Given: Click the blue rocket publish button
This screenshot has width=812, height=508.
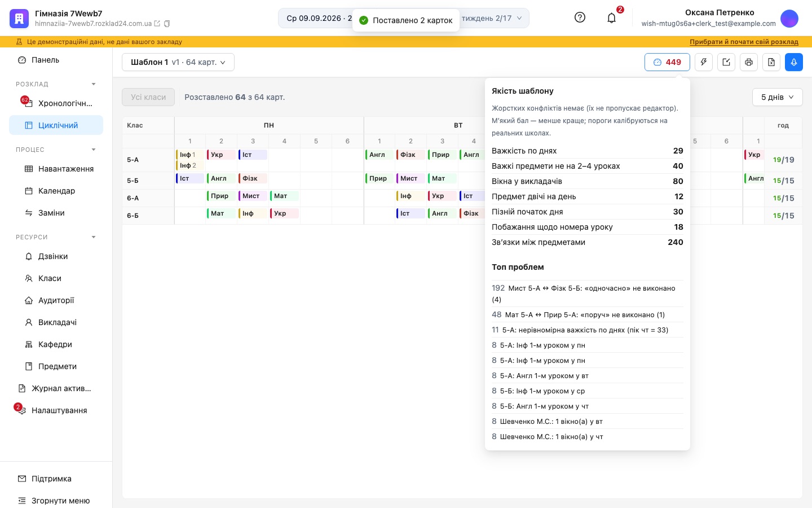Looking at the screenshot, I should (794, 62).
